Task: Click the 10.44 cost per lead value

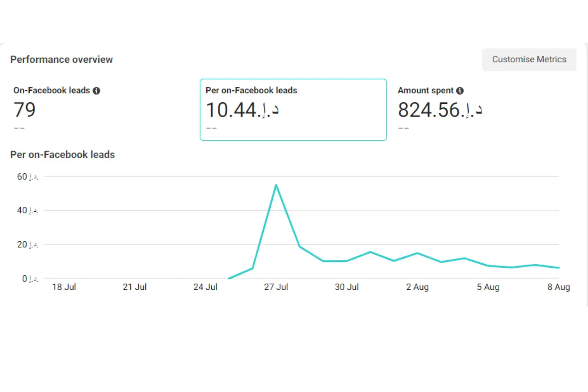Action: click(242, 110)
